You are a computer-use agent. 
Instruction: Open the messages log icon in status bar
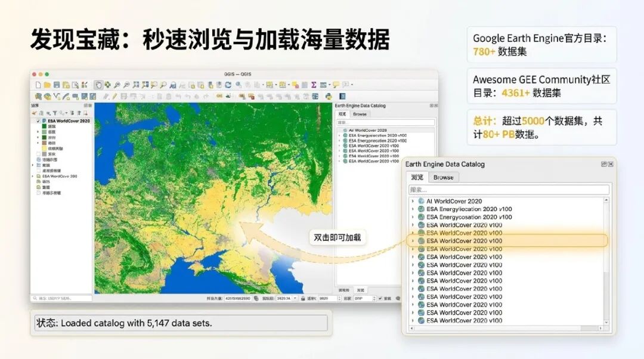coord(398,298)
